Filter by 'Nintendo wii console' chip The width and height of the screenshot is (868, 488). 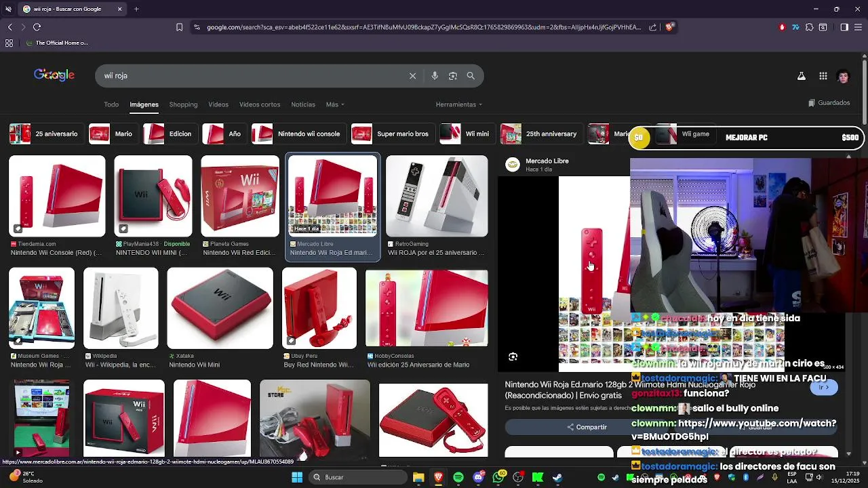[298, 134]
